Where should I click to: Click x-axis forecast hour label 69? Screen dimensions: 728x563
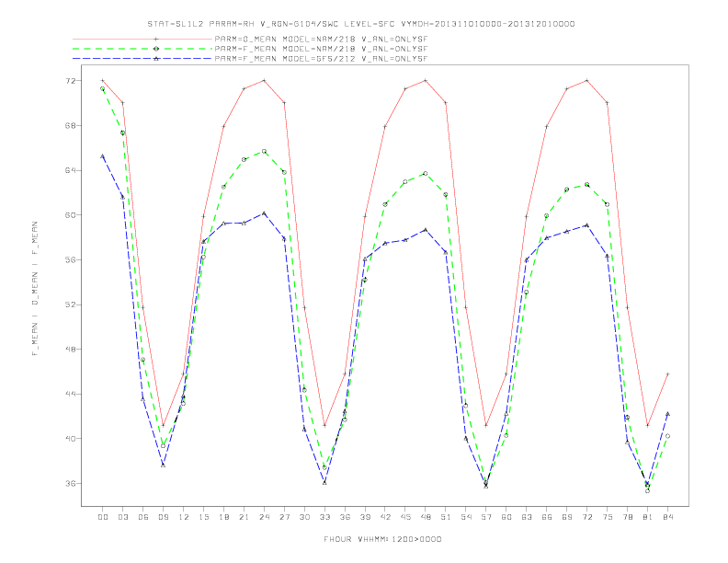pyautogui.click(x=567, y=517)
